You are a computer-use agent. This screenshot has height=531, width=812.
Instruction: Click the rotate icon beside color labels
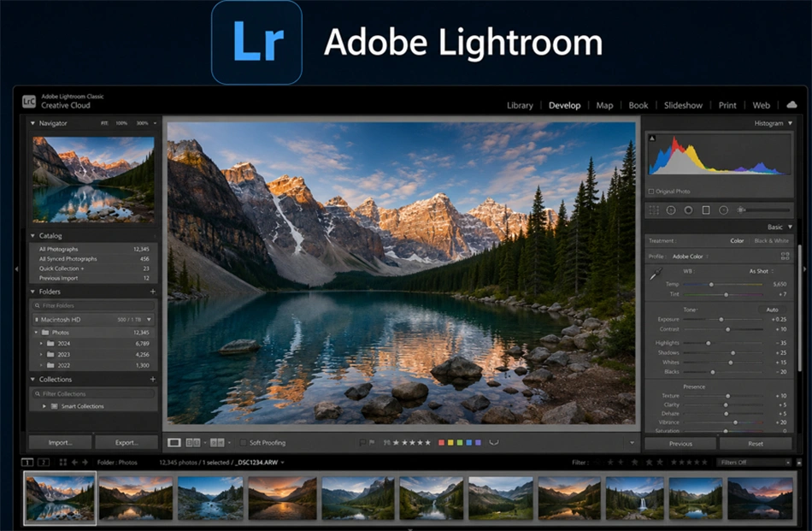493,442
